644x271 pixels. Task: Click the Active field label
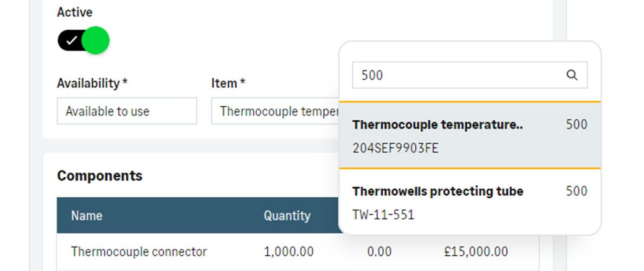click(x=75, y=12)
